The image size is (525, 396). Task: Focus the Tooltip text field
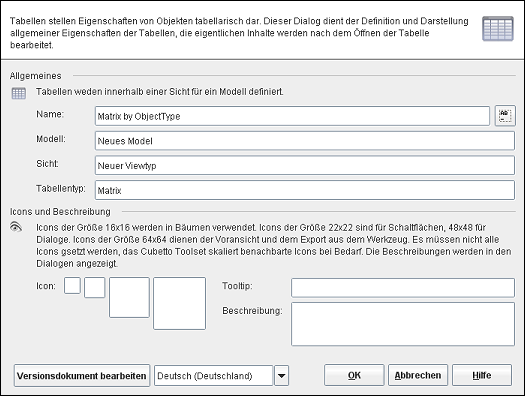click(403, 288)
